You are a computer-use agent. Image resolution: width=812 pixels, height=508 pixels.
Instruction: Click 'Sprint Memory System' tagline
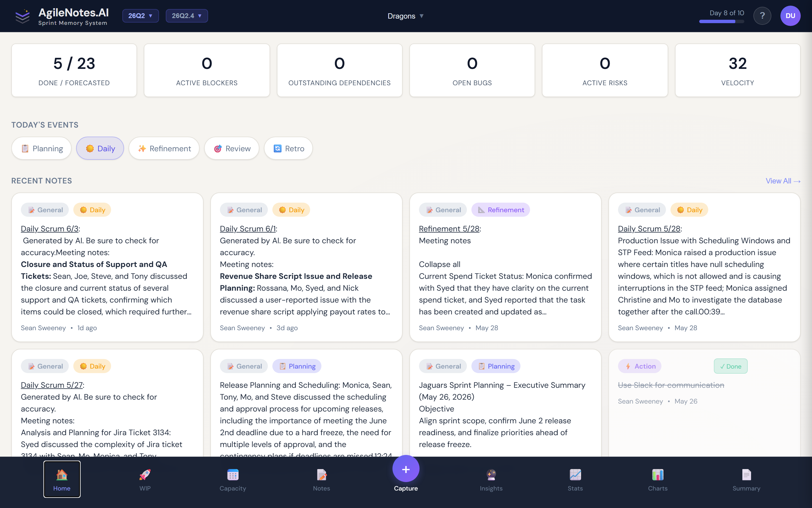72,23
